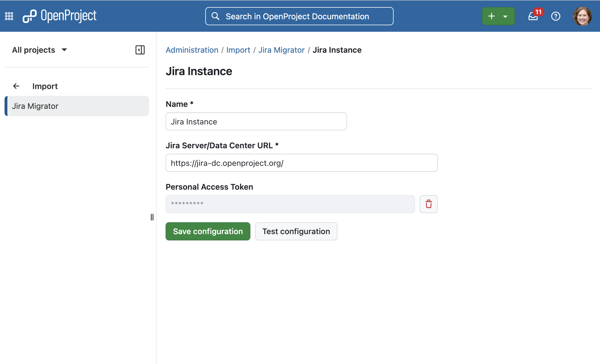Click Save configuration button
This screenshot has height=364, width=600.
click(208, 231)
